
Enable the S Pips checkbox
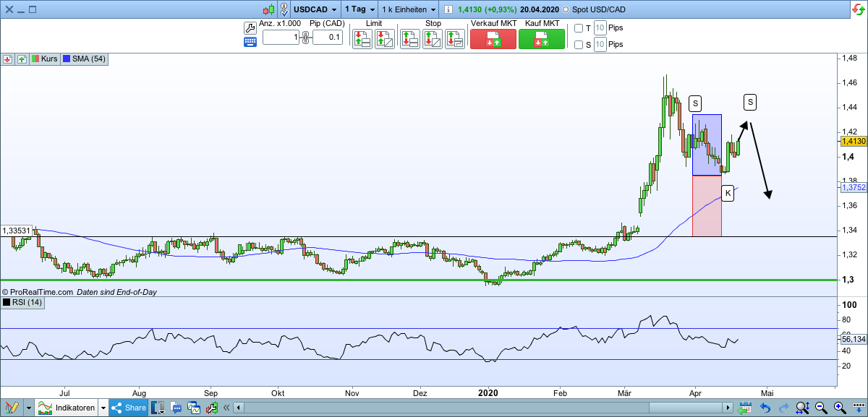pos(577,45)
